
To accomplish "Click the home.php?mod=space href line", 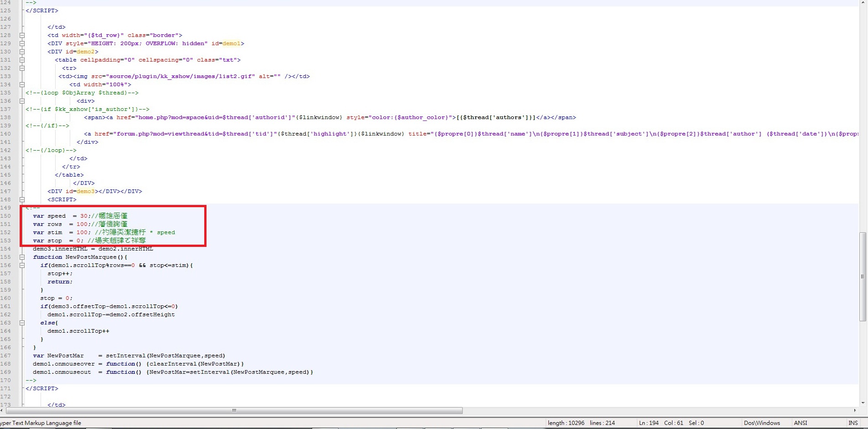I will pos(330,117).
